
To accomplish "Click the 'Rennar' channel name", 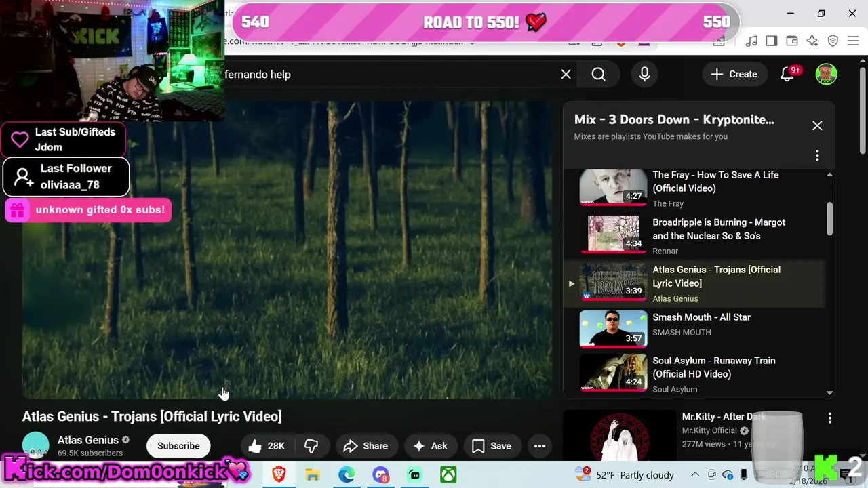I will [665, 251].
